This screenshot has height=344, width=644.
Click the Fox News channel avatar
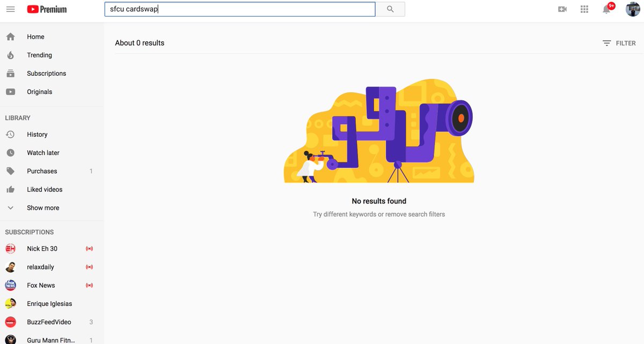pyautogui.click(x=10, y=286)
